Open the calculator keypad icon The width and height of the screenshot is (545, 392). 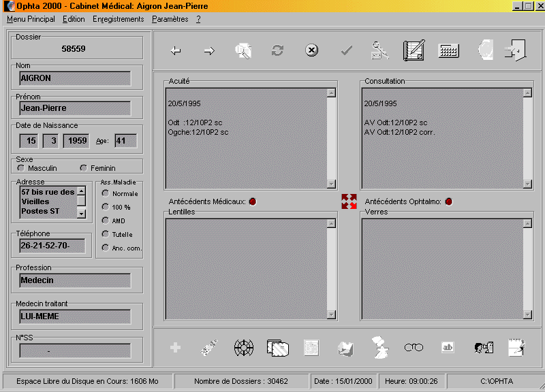(x=449, y=50)
